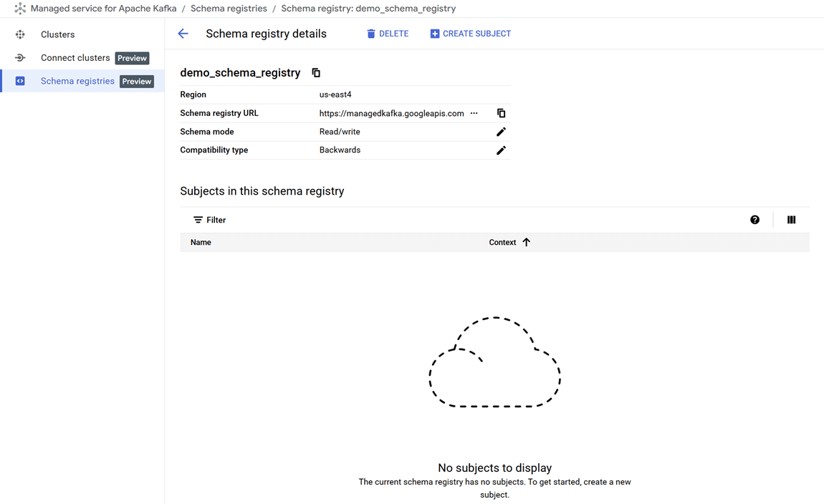Open Managed service for Apache Kafka breadcrumb
The height and width of the screenshot is (504, 824).
click(x=103, y=9)
